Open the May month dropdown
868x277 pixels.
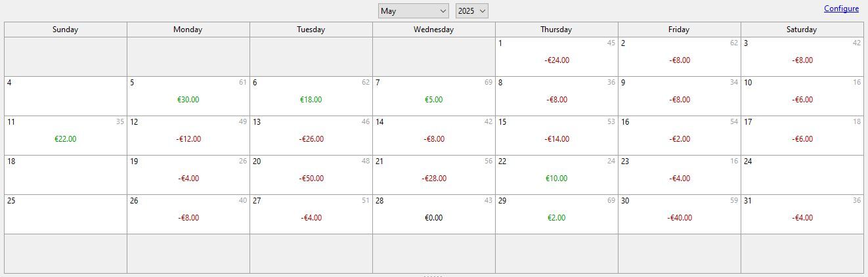413,11
